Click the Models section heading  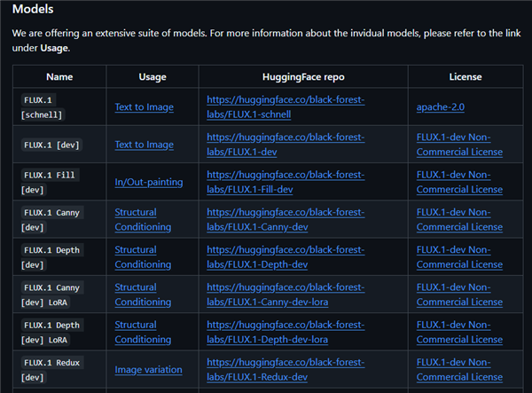tap(33, 10)
